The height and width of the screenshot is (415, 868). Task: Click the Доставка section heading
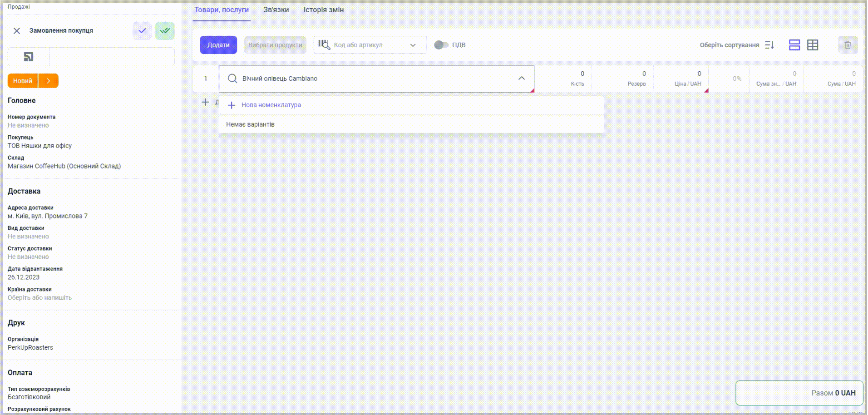pos(24,192)
